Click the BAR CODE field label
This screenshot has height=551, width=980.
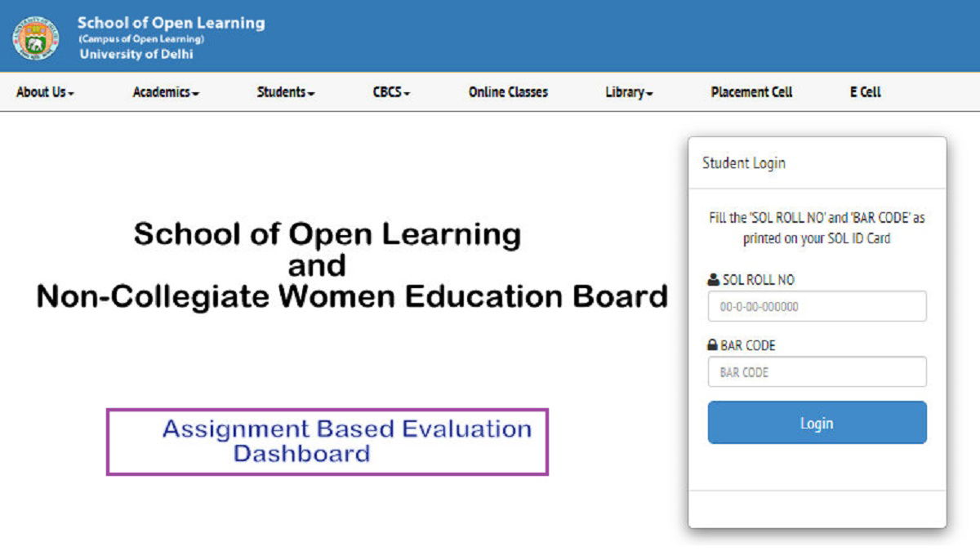(747, 344)
